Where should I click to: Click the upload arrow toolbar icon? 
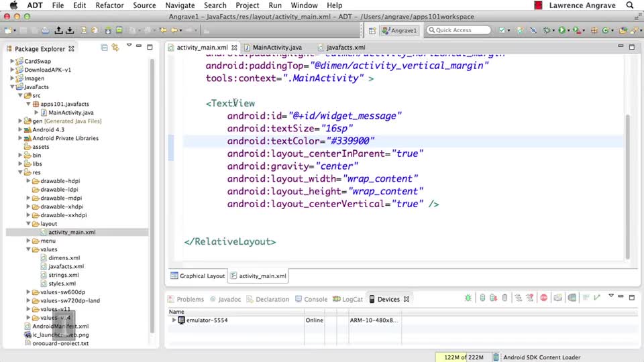[59, 30]
